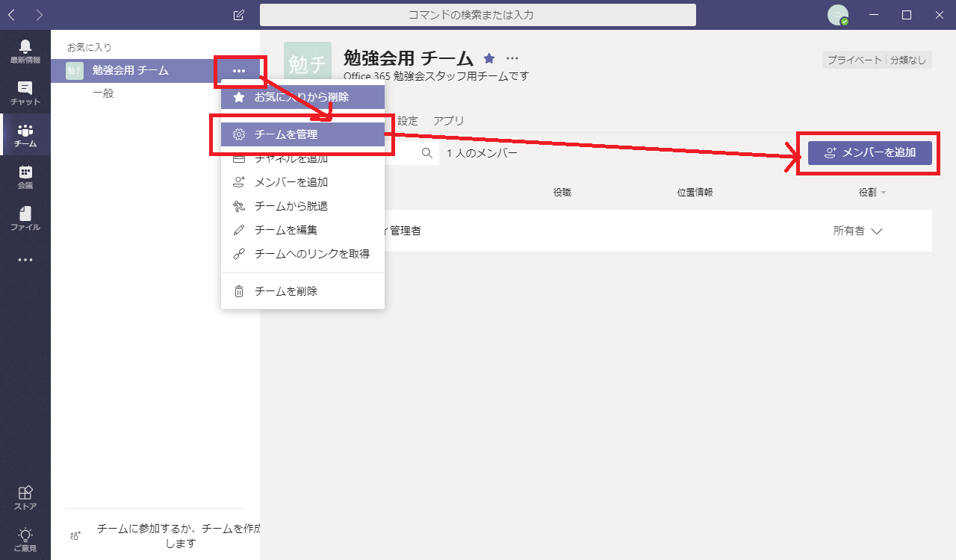The height and width of the screenshot is (560, 956).
Task: Open more apps ellipsis in sidebar
Action: click(x=25, y=260)
